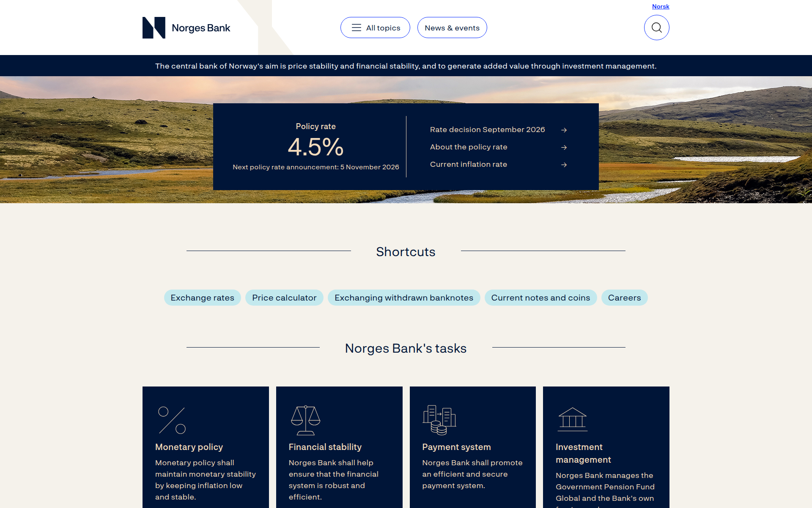Click 'Norges Bank shall help ensure' description
The image size is (812, 508).
(x=334, y=480)
